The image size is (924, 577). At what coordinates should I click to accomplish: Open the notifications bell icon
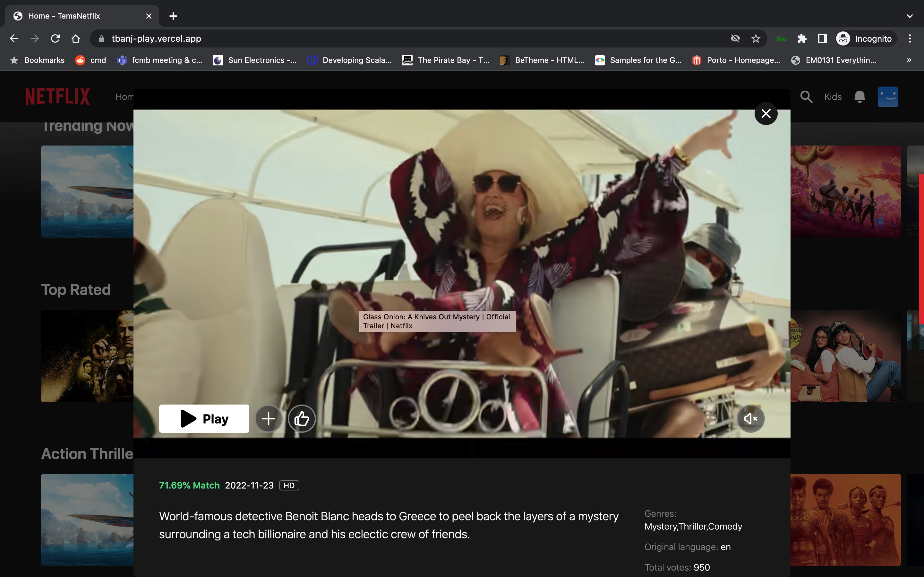tap(860, 97)
